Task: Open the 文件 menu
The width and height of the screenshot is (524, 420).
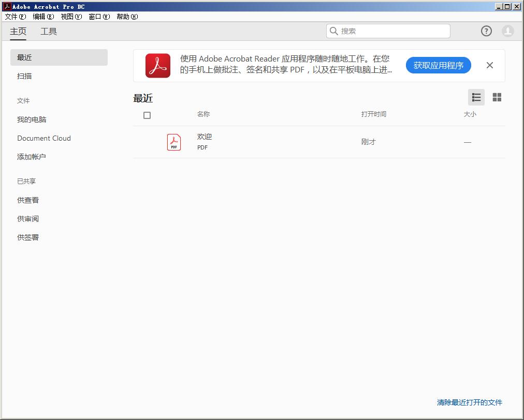Action: pos(16,17)
